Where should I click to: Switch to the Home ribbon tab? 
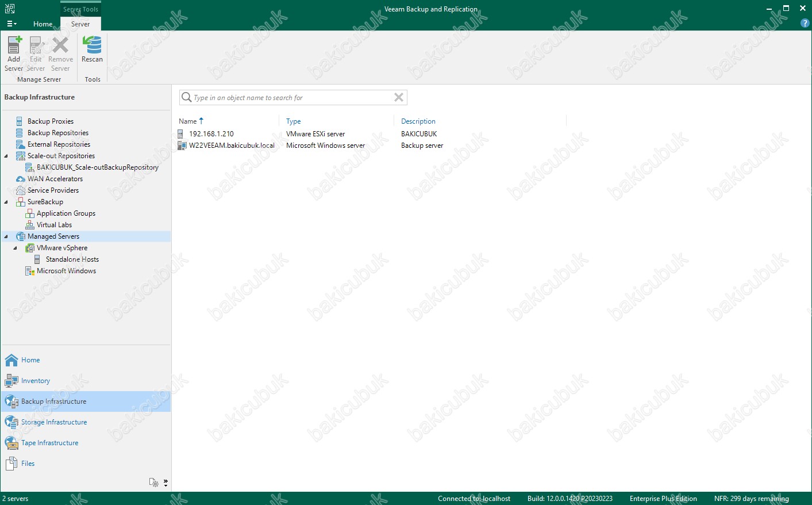[x=43, y=24]
